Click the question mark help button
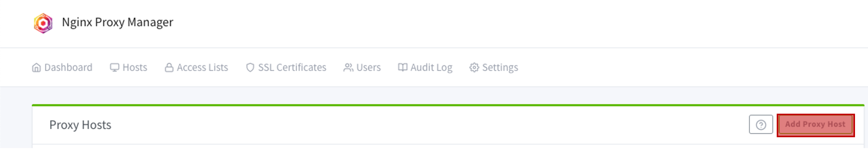Image resolution: width=868 pixels, height=149 pixels. coord(761,125)
